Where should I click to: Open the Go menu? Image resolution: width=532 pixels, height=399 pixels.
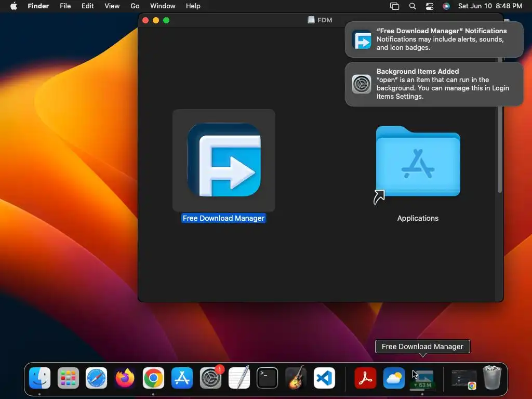coord(135,6)
